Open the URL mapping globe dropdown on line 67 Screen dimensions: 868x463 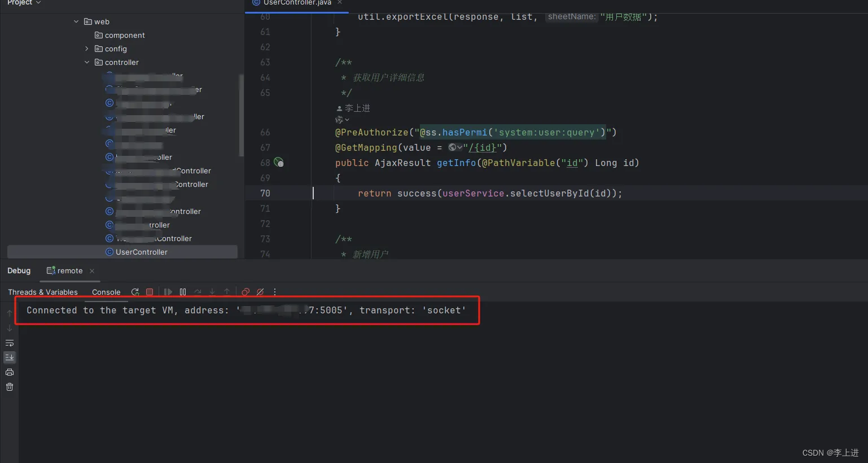[455, 147]
